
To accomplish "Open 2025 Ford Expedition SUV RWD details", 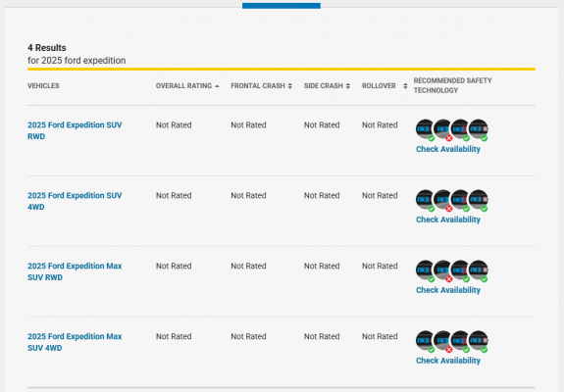I will point(75,130).
